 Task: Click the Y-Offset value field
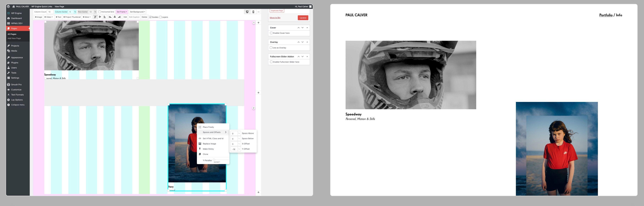pos(234,149)
